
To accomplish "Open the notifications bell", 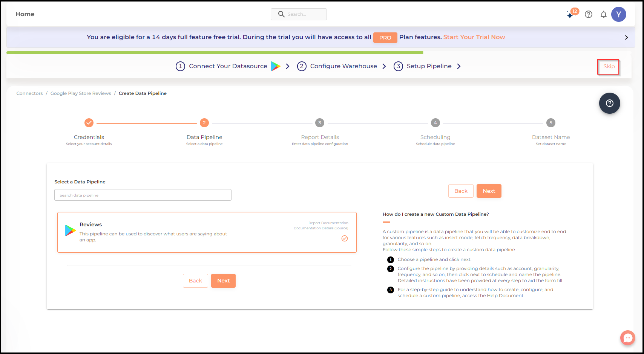I will click(x=604, y=14).
